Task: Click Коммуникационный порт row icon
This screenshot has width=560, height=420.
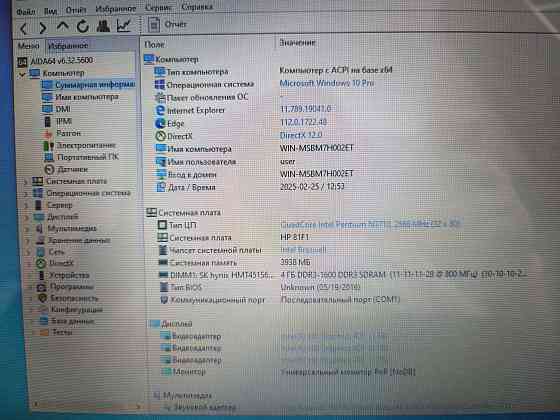Action: pos(164,300)
